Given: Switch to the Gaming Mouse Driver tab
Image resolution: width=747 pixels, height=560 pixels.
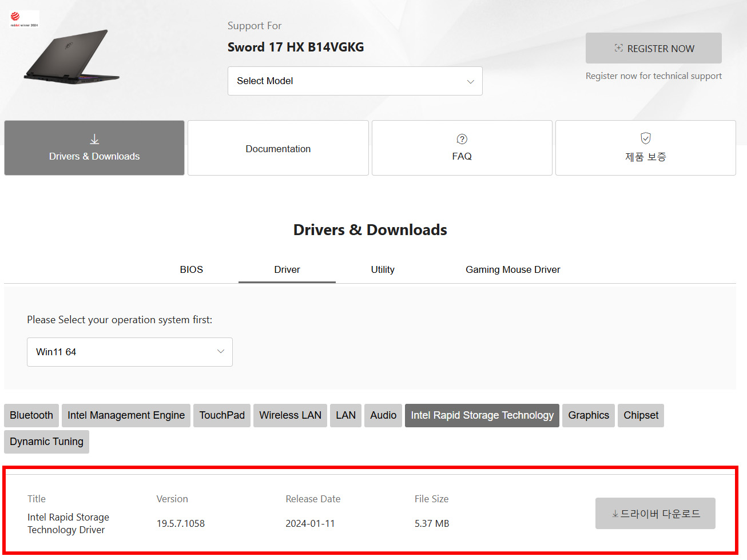Looking at the screenshot, I should (512, 269).
